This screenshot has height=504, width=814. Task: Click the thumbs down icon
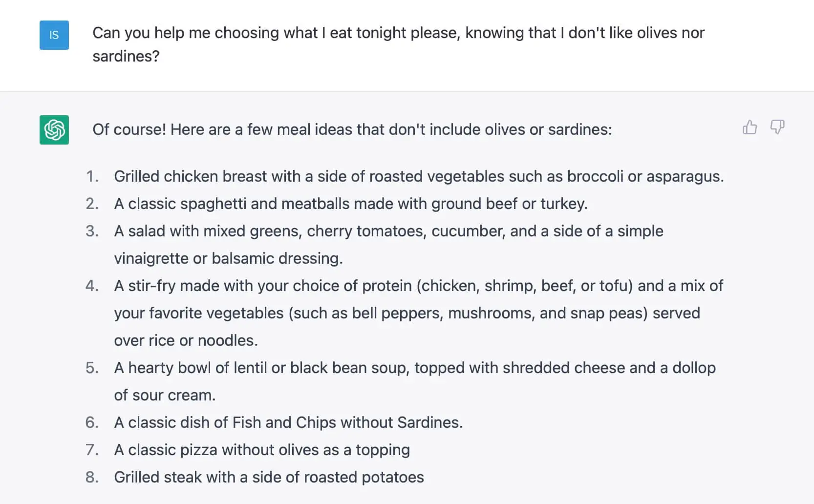click(777, 127)
